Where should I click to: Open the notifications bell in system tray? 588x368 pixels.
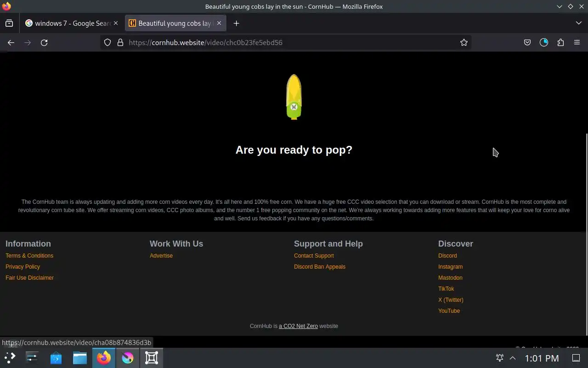point(500,358)
